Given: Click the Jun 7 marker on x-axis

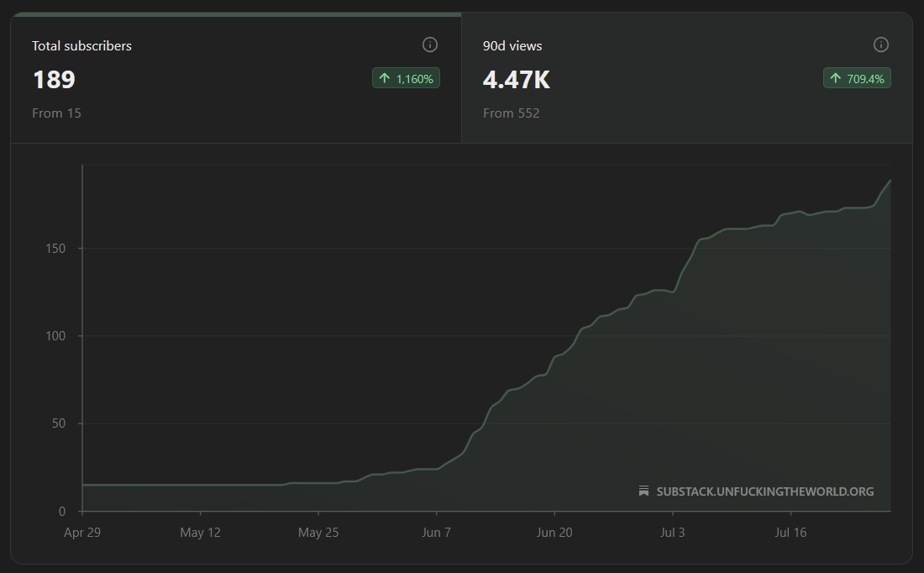Looking at the screenshot, I should 436,533.
